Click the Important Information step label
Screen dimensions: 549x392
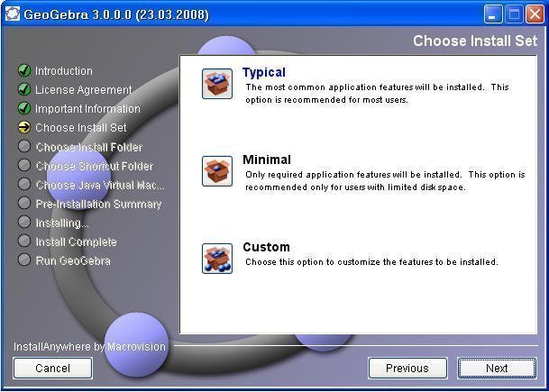click(87, 109)
